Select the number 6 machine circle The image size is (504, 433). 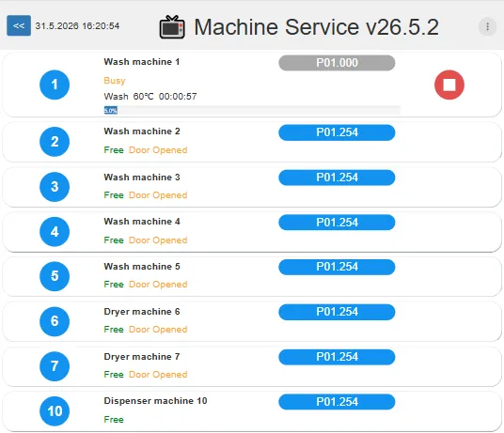[x=55, y=321]
